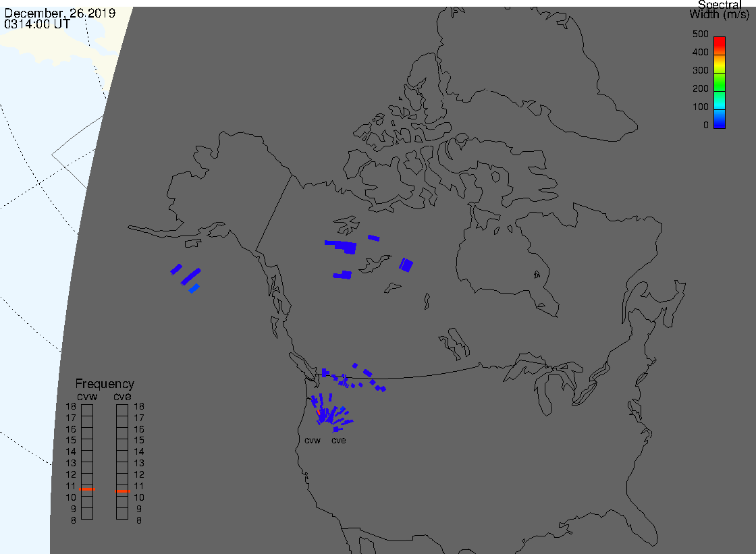
Task: Click the Frequency legend heading
Action: point(105,384)
